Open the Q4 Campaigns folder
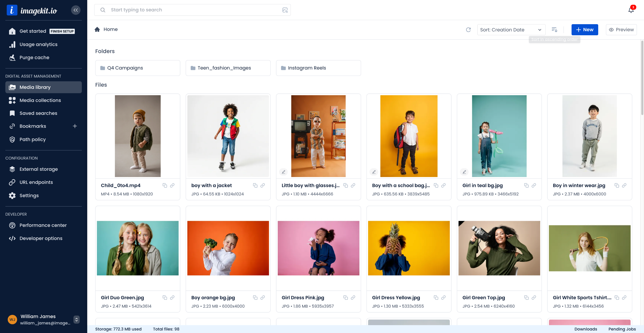Image resolution: width=644 pixels, height=333 pixels. 138,68
